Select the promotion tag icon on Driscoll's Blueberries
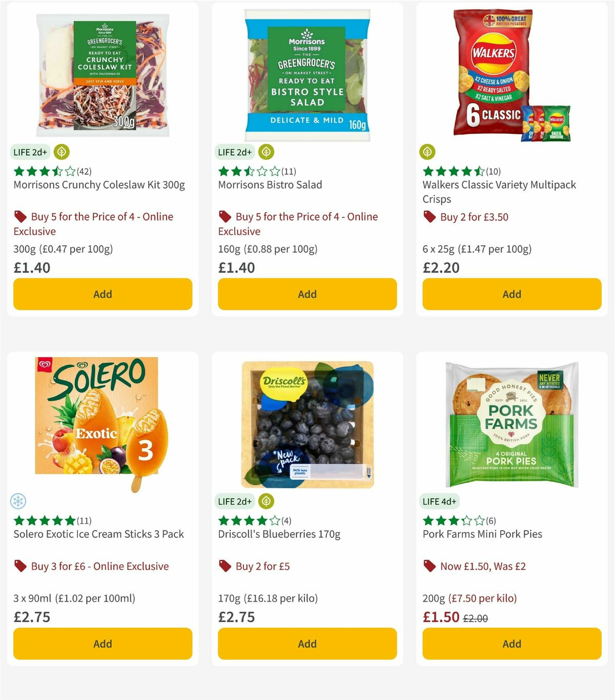The height and width of the screenshot is (700, 615). tap(224, 566)
